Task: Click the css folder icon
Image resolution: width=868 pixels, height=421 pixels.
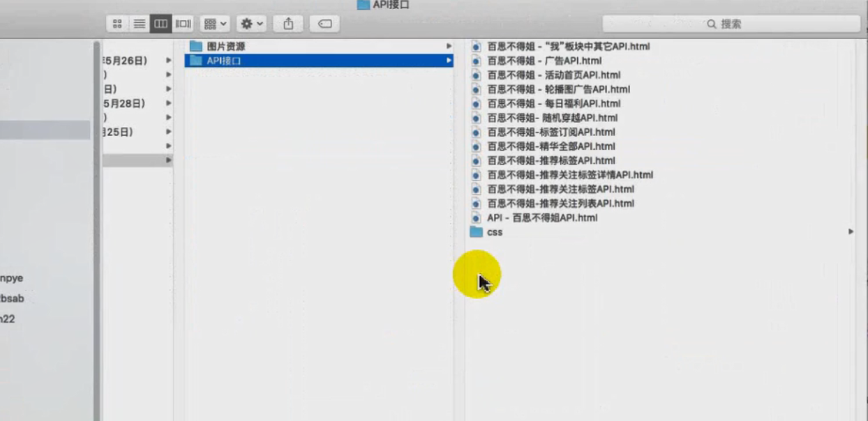Action: pos(477,231)
